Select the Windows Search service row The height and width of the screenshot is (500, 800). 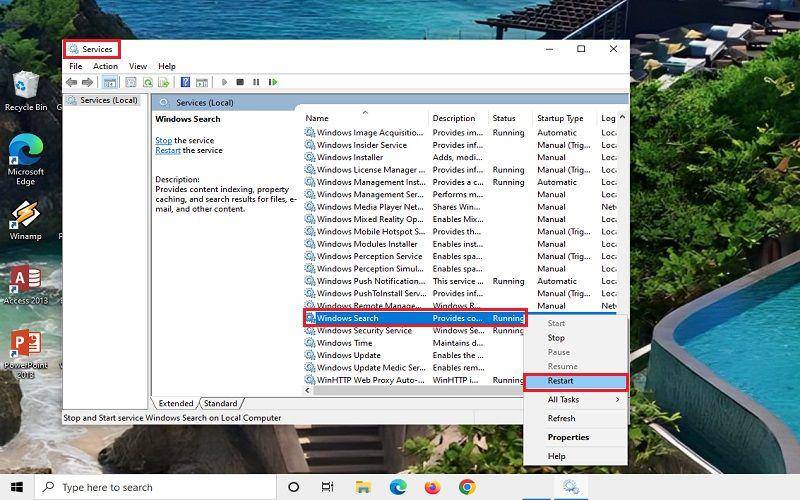point(415,318)
